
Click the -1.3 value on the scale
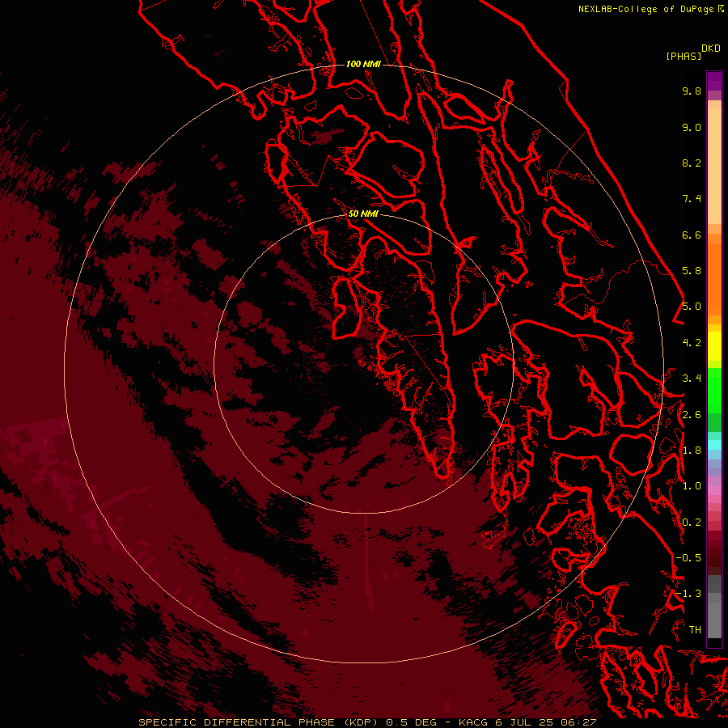(688, 594)
